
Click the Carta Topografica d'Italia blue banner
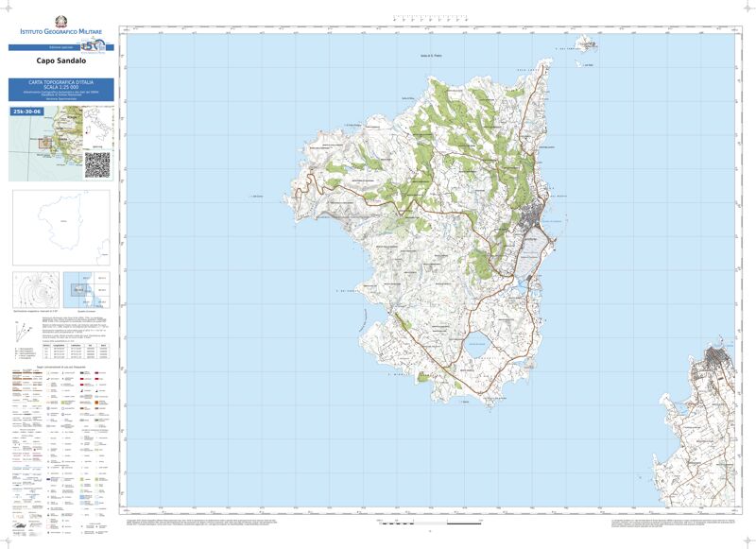pos(61,90)
